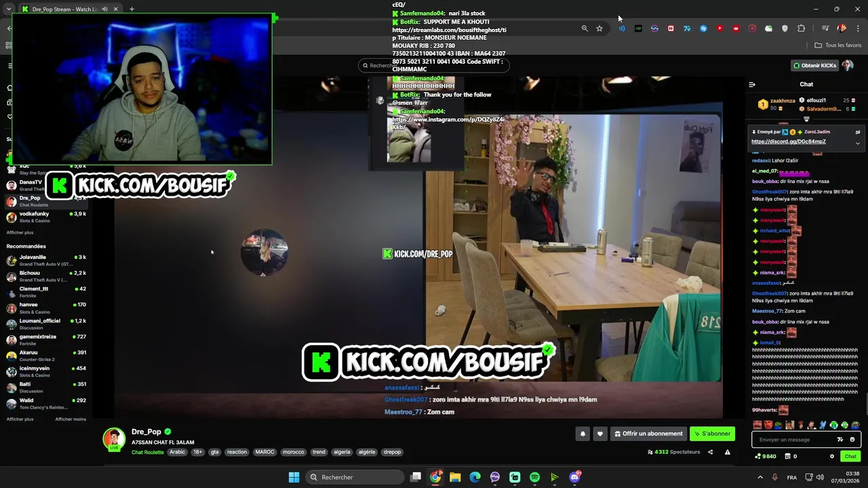Open gamemixtreize channel in sidebar
The height and width of the screenshot is (488, 868).
pyautogui.click(x=46, y=340)
